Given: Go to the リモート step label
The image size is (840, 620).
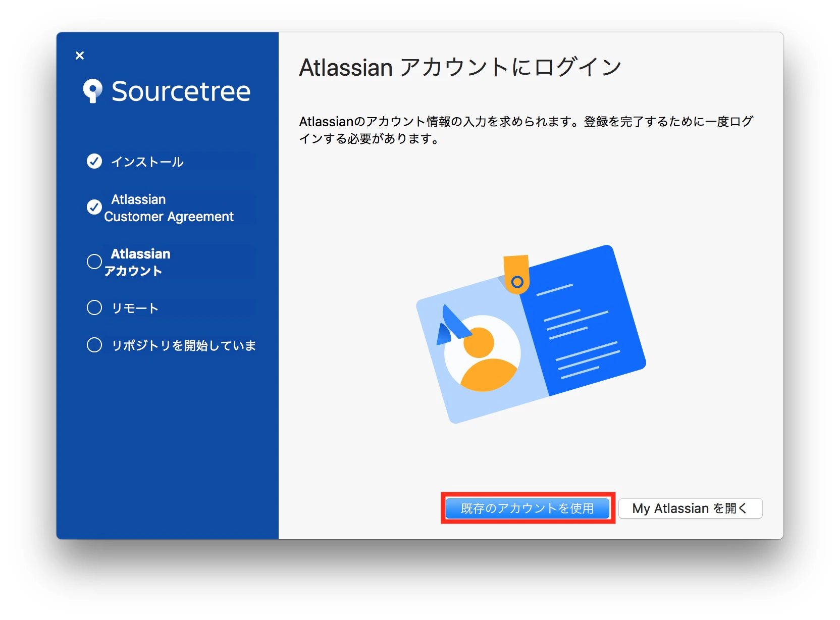Looking at the screenshot, I should click(x=135, y=308).
